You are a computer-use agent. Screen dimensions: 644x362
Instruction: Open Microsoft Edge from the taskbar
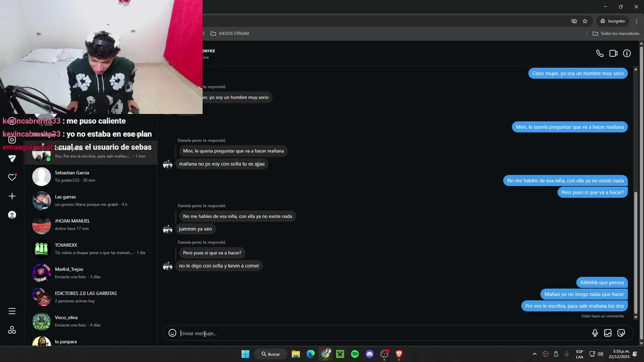click(310, 354)
